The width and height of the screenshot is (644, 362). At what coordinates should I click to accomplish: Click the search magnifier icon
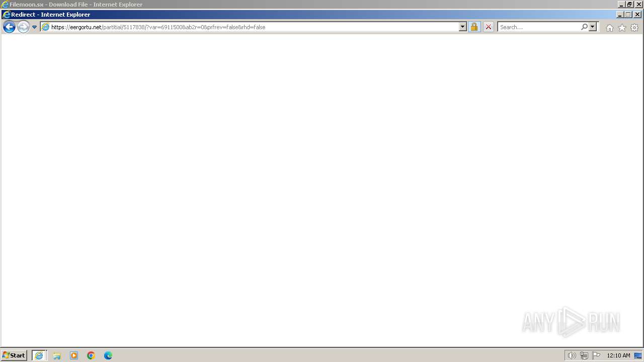pyautogui.click(x=584, y=27)
